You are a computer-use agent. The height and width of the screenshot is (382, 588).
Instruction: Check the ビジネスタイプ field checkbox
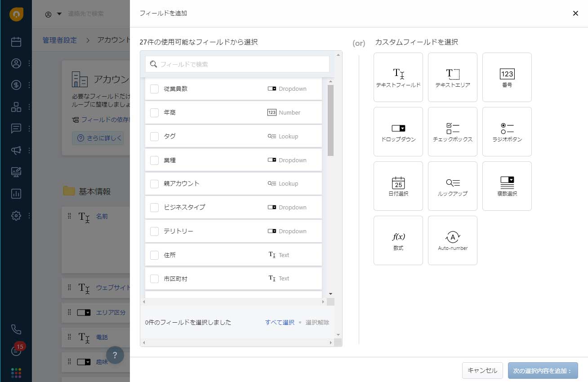tap(154, 207)
